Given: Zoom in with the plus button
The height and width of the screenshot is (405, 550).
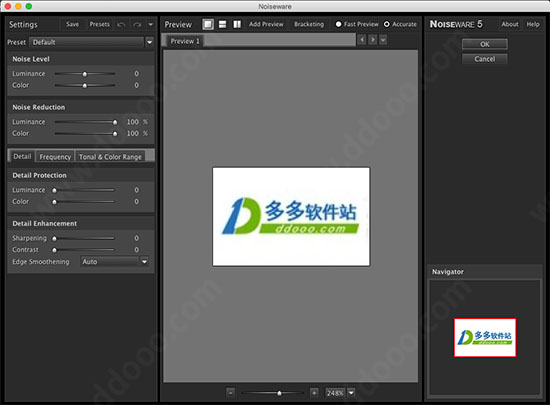Looking at the screenshot, I should point(314,393).
